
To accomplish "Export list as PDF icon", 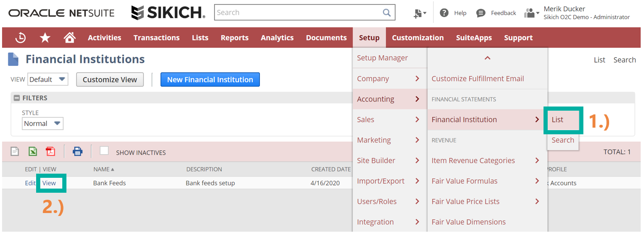I will [50, 152].
